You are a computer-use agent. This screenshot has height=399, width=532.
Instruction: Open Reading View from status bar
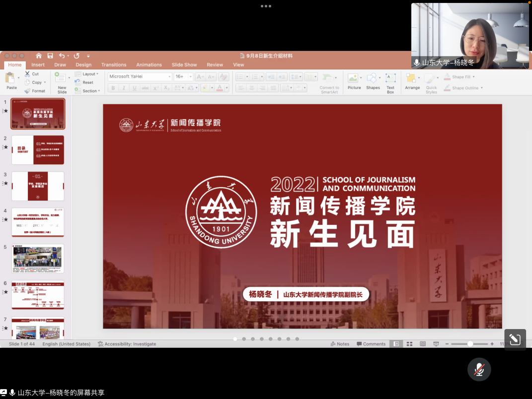point(423,344)
